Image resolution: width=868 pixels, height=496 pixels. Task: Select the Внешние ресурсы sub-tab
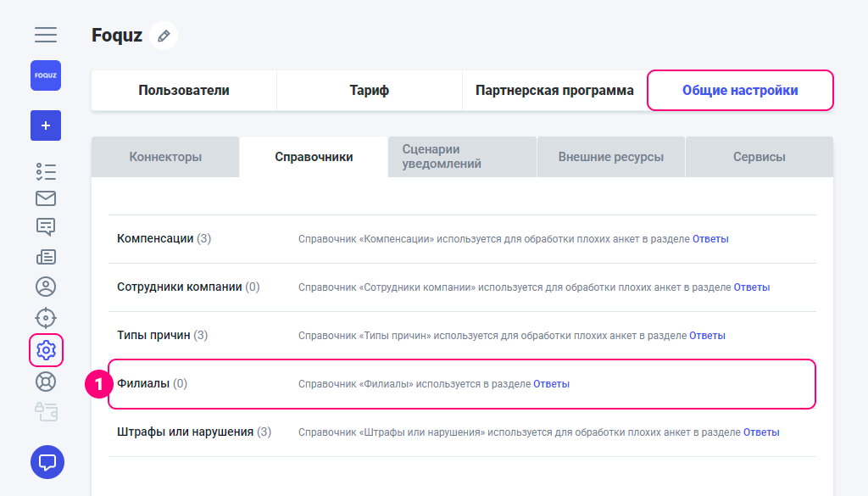pos(610,157)
